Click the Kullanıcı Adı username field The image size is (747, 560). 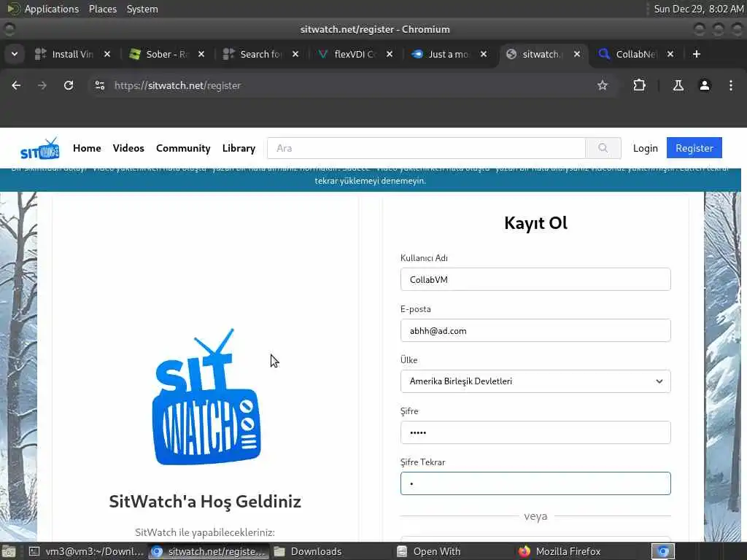[x=535, y=279]
